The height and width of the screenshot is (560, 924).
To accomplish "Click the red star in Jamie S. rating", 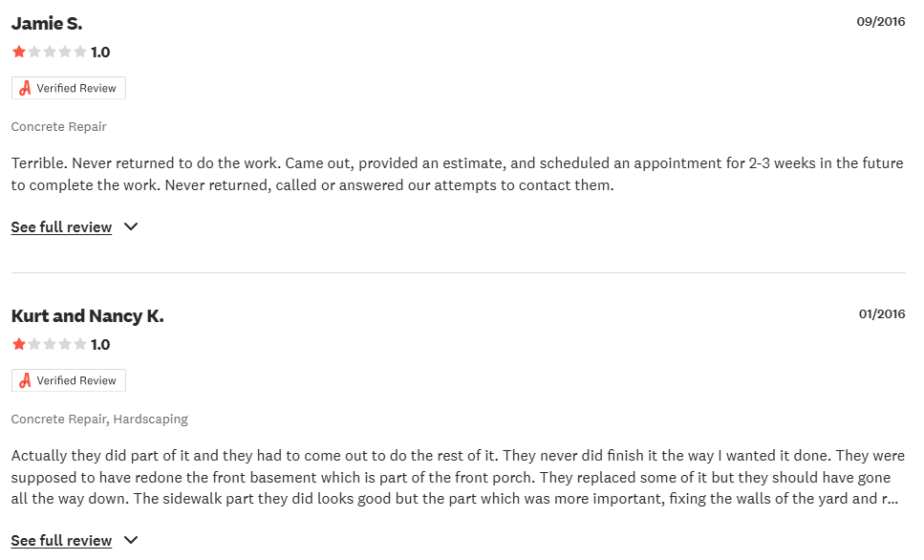I will point(19,53).
